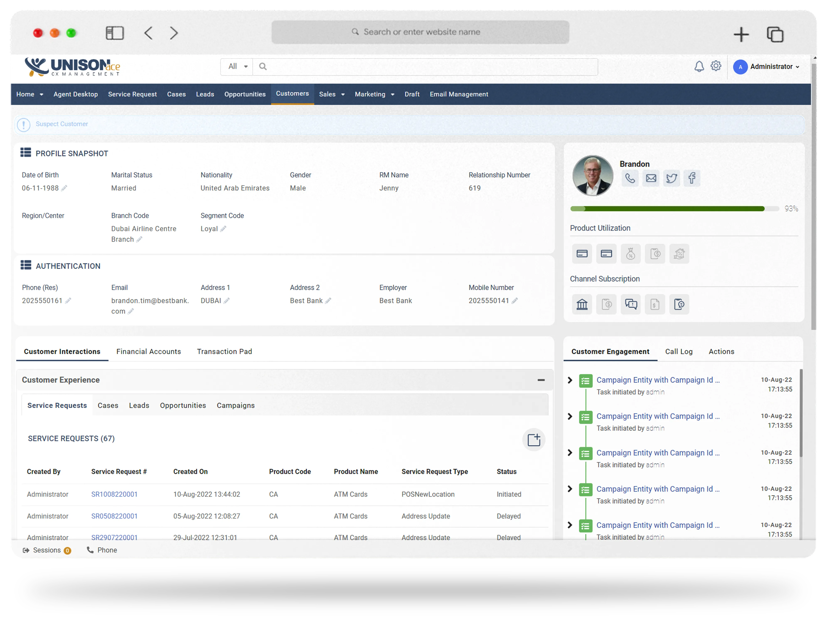
Task: Click the email envelope icon under Brandon
Action: (x=651, y=178)
